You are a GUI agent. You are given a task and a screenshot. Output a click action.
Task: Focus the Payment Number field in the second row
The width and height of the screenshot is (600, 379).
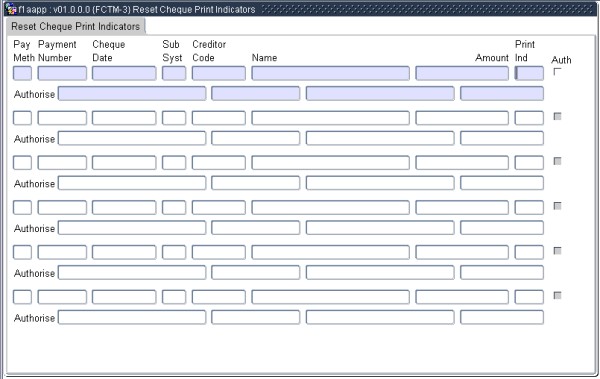click(62, 118)
